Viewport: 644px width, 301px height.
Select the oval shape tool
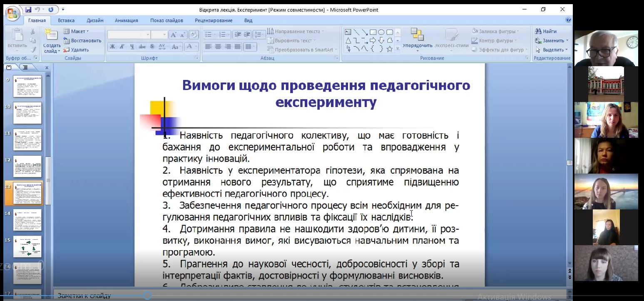tap(381, 32)
